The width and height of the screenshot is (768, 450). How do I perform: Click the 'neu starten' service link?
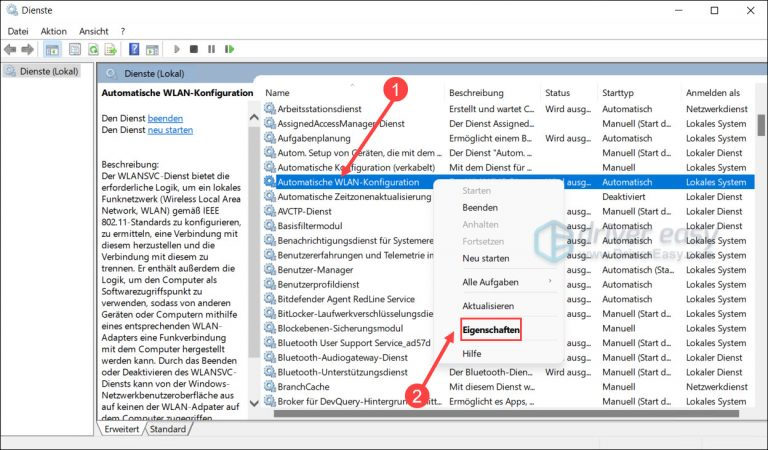[x=170, y=131]
